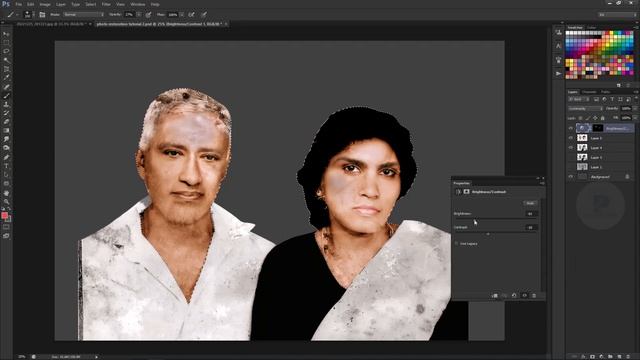Open the layer Opacity slider dropdown
Image resolution: width=640 pixels, height=360 pixels.
[x=635, y=109]
